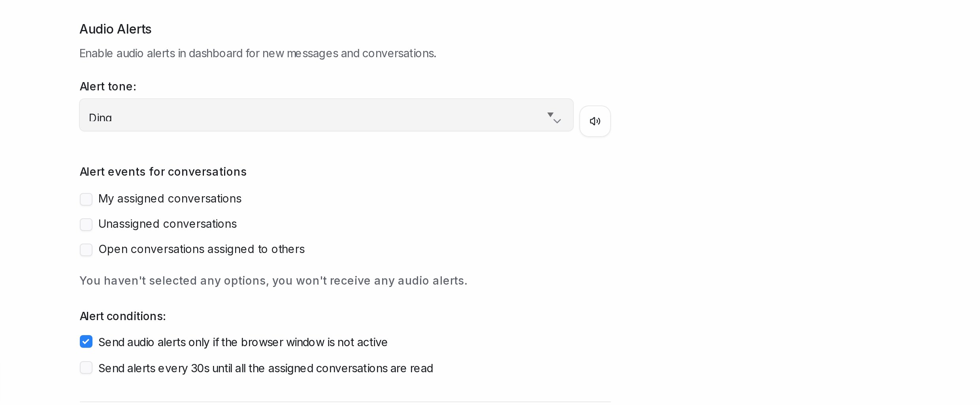The height and width of the screenshot is (405, 980).
Task: Enable the My assigned conversations checkbox
Action: pyautogui.click(x=86, y=199)
